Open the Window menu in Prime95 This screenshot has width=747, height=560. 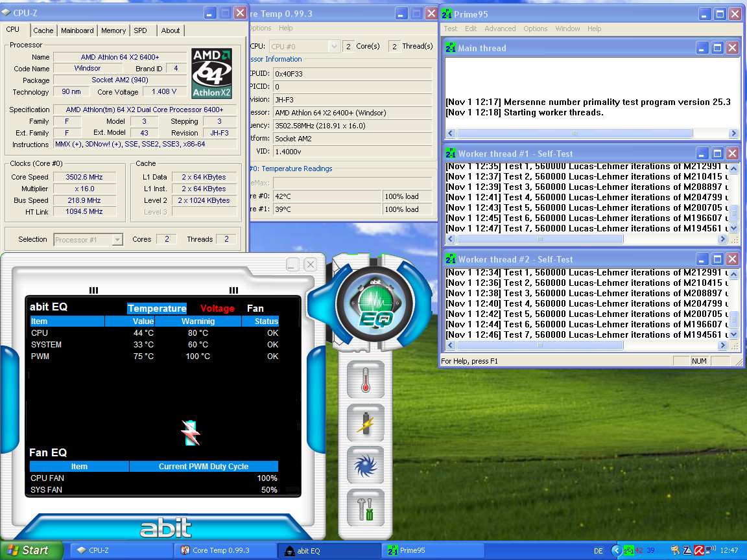click(567, 29)
